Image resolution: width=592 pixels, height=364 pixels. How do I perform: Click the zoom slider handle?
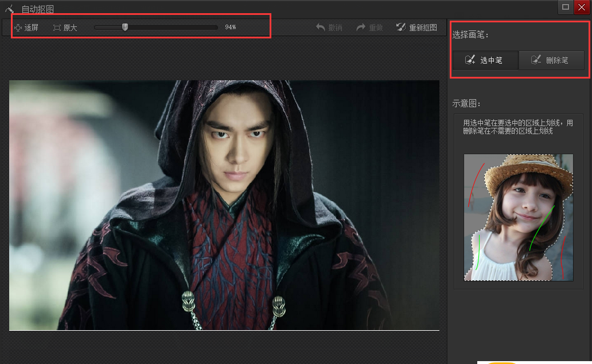(125, 27)
